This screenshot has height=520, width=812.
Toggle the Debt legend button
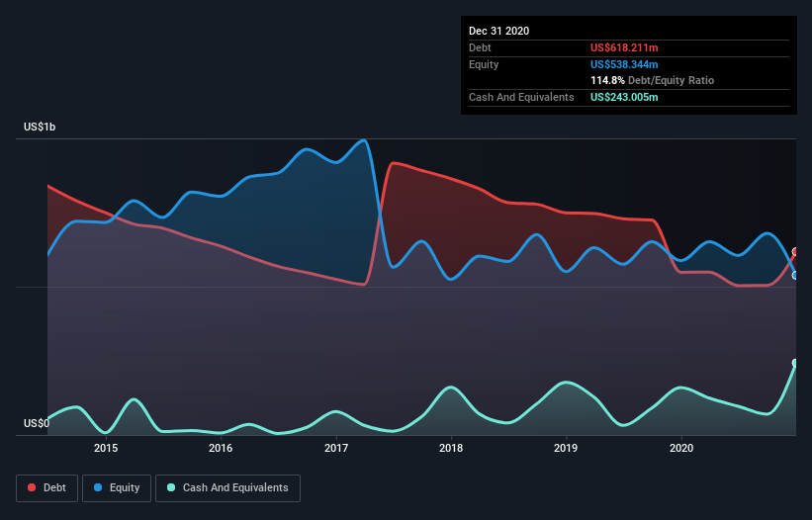coord(46,488)
